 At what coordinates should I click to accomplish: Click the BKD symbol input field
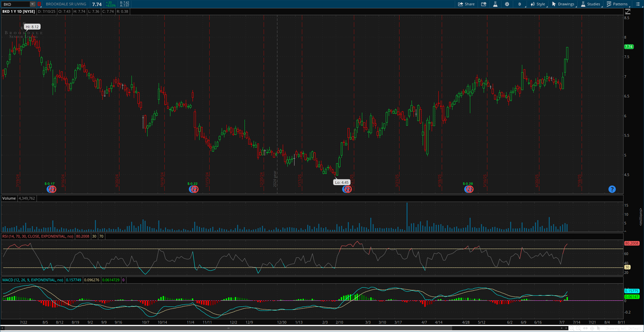16,4
